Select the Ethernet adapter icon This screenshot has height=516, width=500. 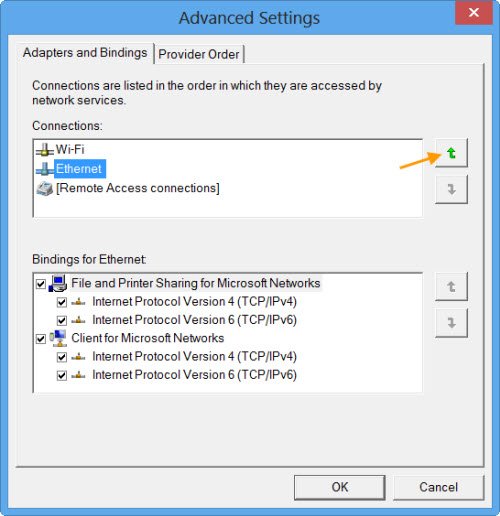(44, 169)
